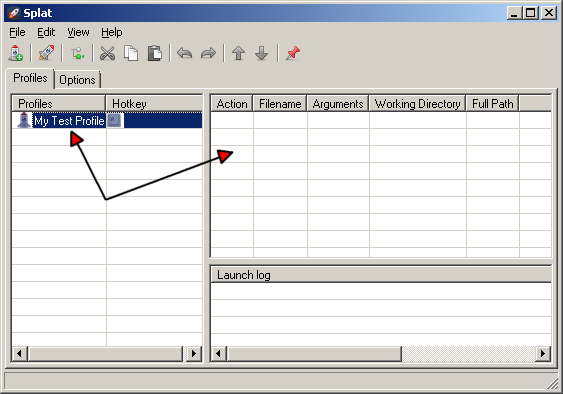Click the Filename column header
563x394 pixels.
click(280, 104)
